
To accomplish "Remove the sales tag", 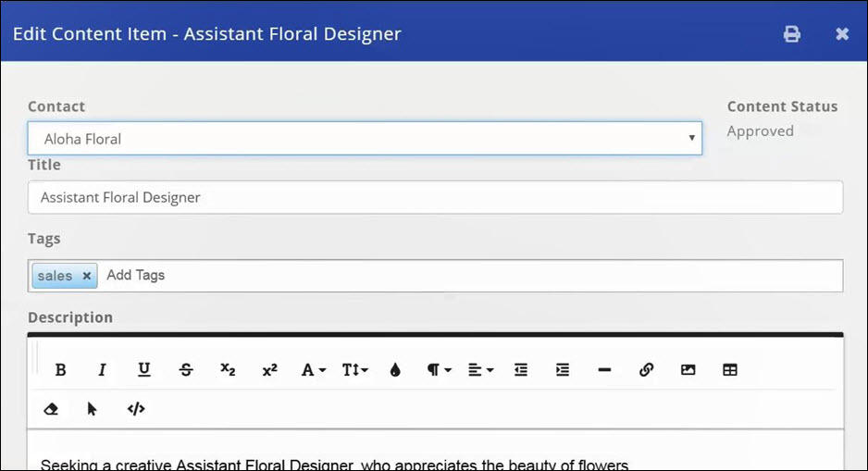I will coord(87,276).
